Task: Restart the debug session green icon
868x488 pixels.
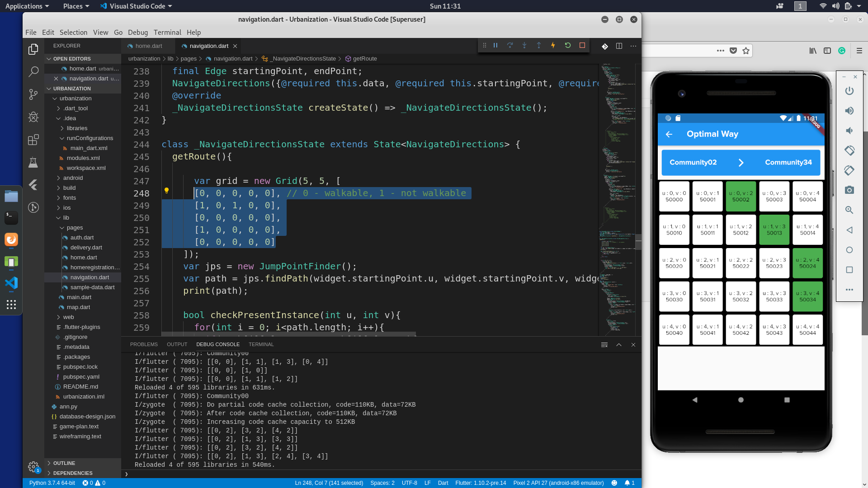Action: [x=568, y=46]
